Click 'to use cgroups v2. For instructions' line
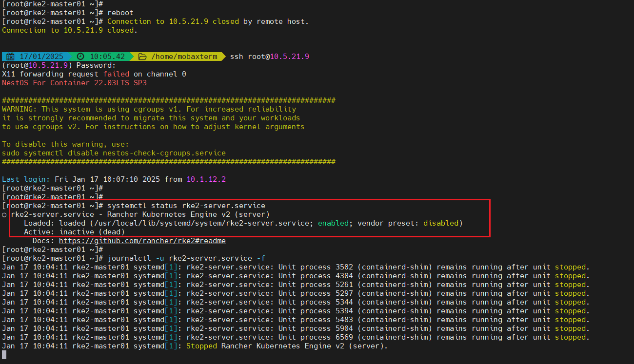The image size is (634, 364). (153, 127)
